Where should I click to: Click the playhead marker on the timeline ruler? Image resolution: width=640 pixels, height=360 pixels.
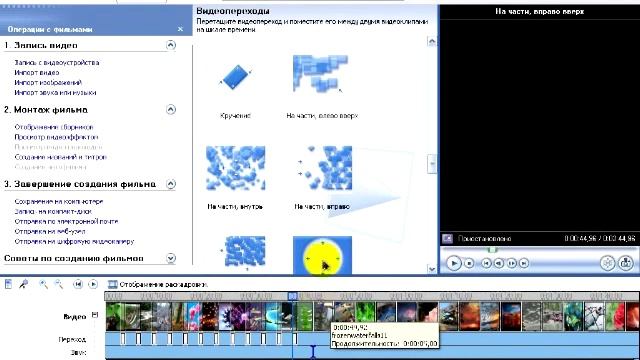coord(293,296)
